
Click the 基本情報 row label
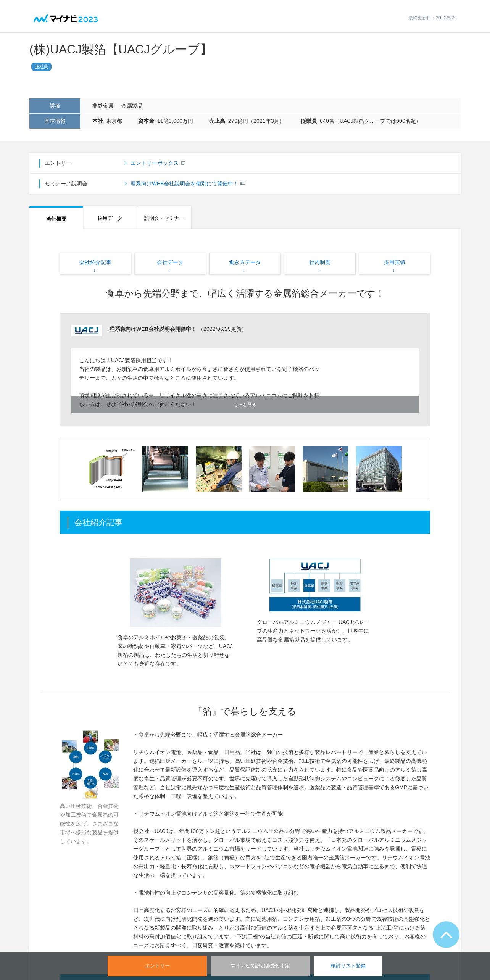(55, 121)
